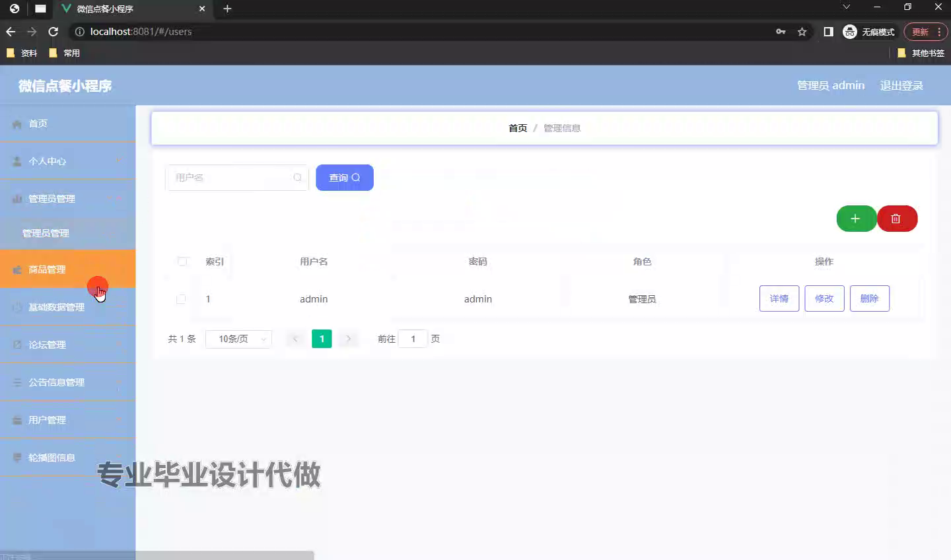Open 轮播图信息 in the sidebar

coord(67,458)
